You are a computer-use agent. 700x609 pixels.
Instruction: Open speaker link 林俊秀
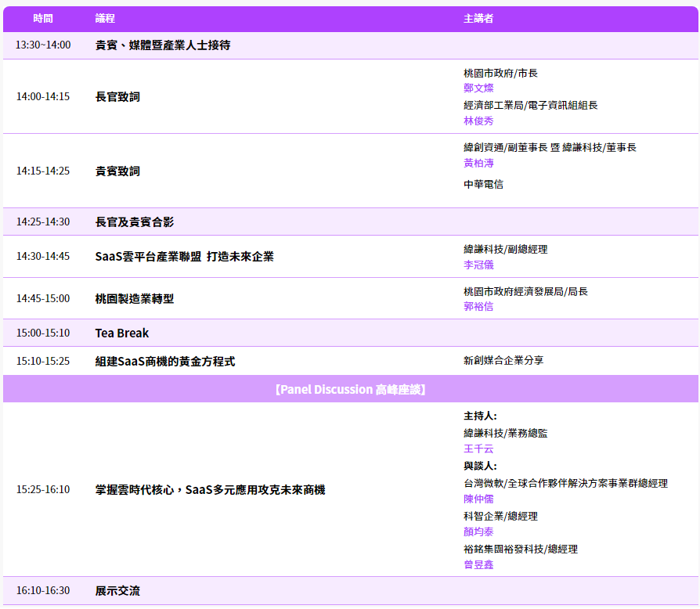[478, 121]
